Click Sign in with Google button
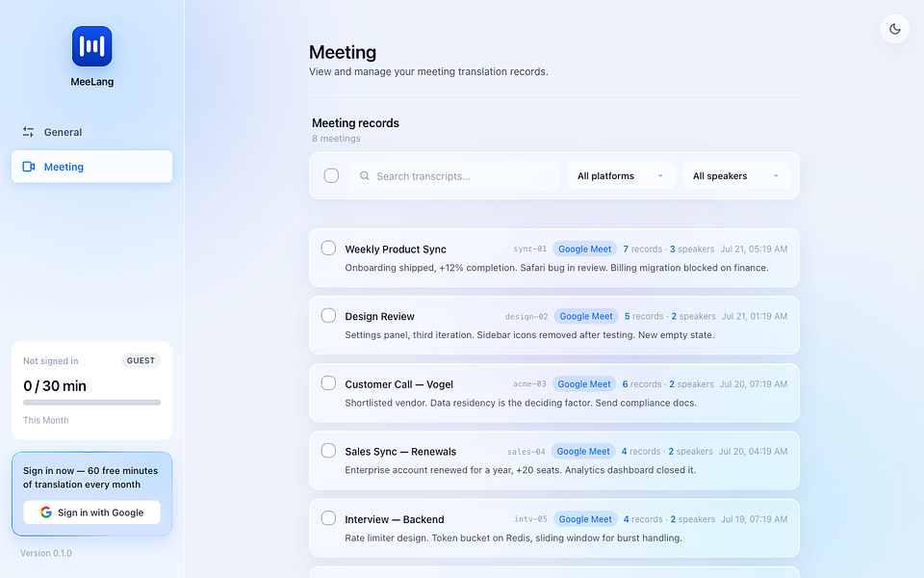 point(92,512)
